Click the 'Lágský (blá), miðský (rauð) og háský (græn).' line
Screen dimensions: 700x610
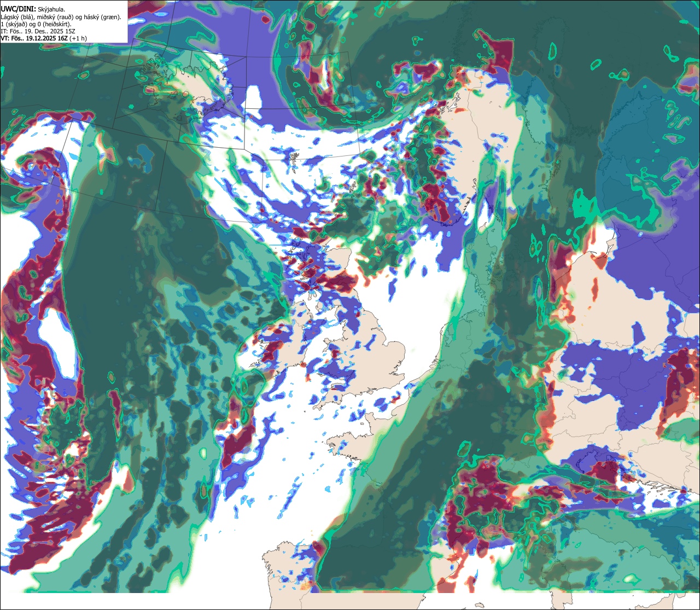(61, 16)
